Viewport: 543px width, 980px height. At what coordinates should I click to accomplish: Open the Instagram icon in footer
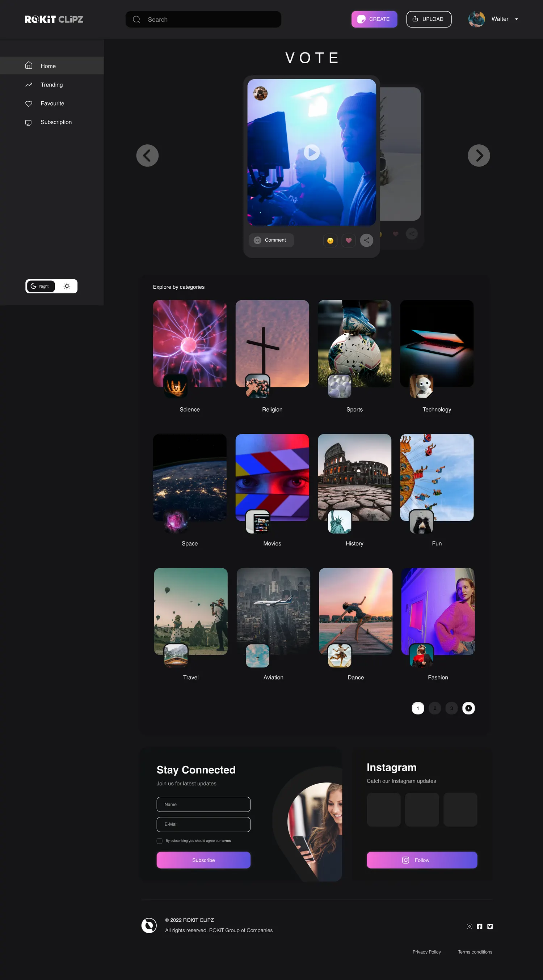(x=470, y=926)
